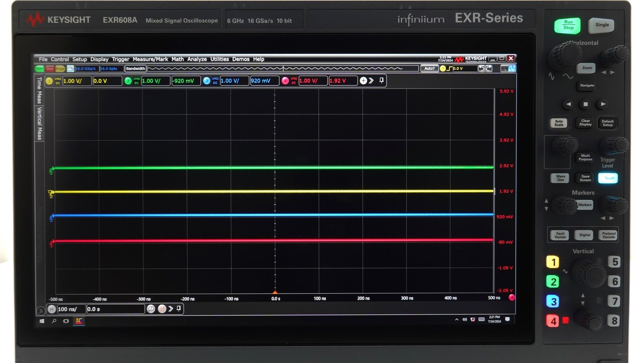Click the orange trigger position marker at 0.0 s
Viewport: 644px width, 363px height.
point(275,292)
